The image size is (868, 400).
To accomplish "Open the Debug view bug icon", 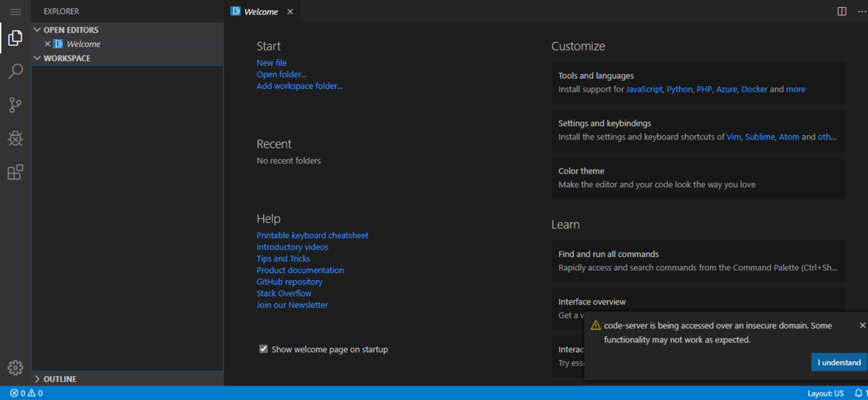I will [x=15, y=138].
